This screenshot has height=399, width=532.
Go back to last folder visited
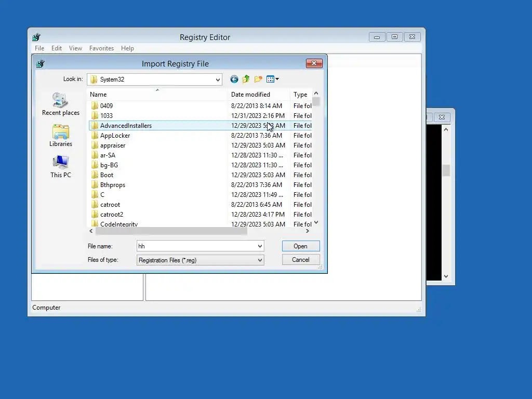[x=234, y=79]
